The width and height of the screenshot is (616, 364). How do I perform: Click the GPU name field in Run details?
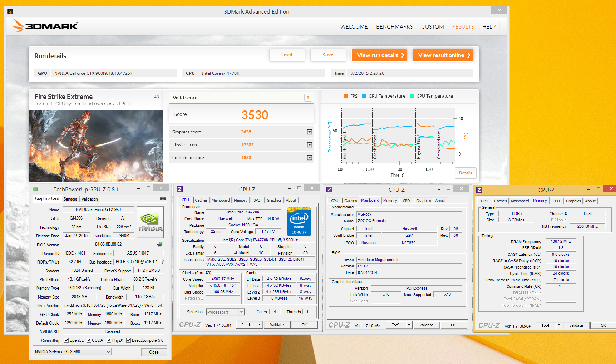coord(114,73)
